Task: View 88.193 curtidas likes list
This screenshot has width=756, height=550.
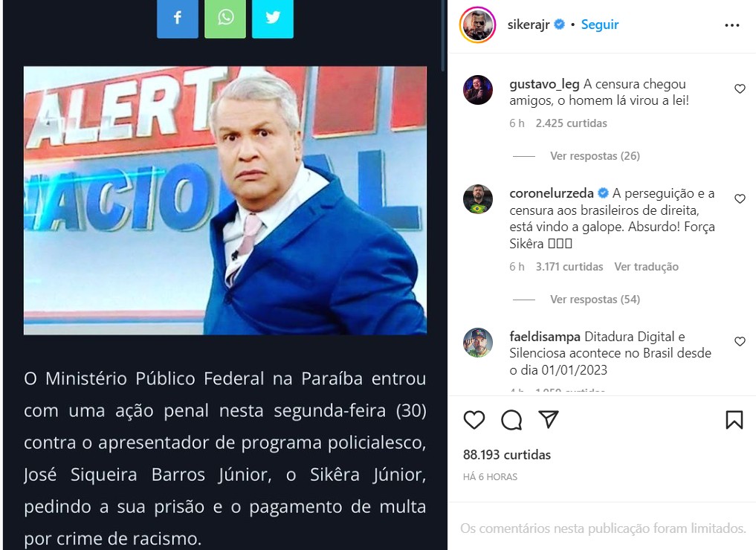Action: coord(507,455)
